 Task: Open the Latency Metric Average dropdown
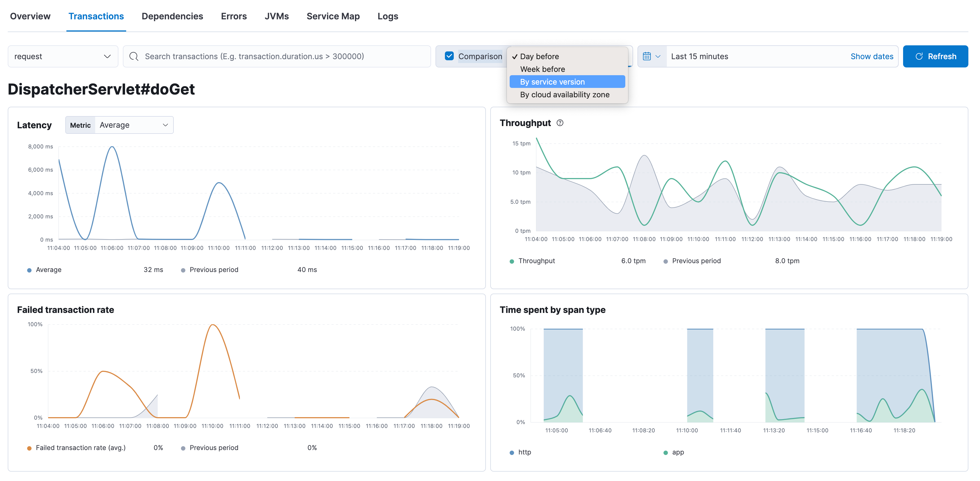(134, 125)
